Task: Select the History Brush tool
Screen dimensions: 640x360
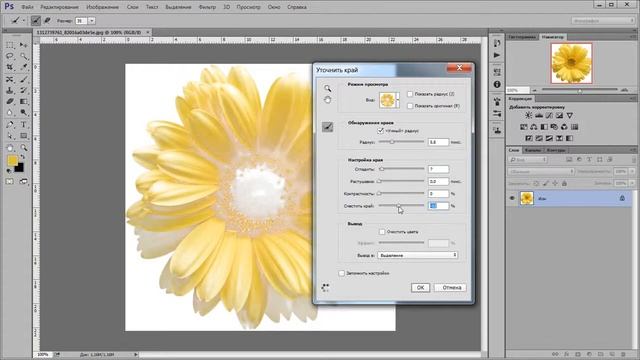Action: coord(24,90)
